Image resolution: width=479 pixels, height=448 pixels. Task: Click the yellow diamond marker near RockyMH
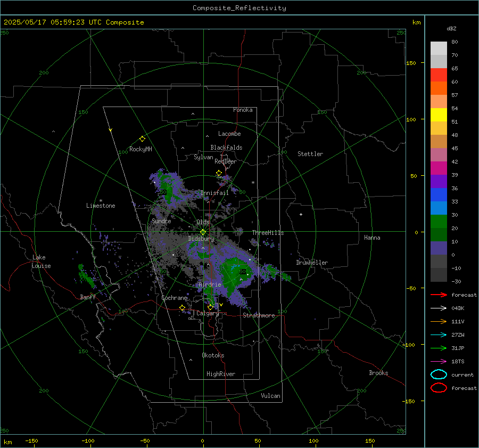(142, 139)
